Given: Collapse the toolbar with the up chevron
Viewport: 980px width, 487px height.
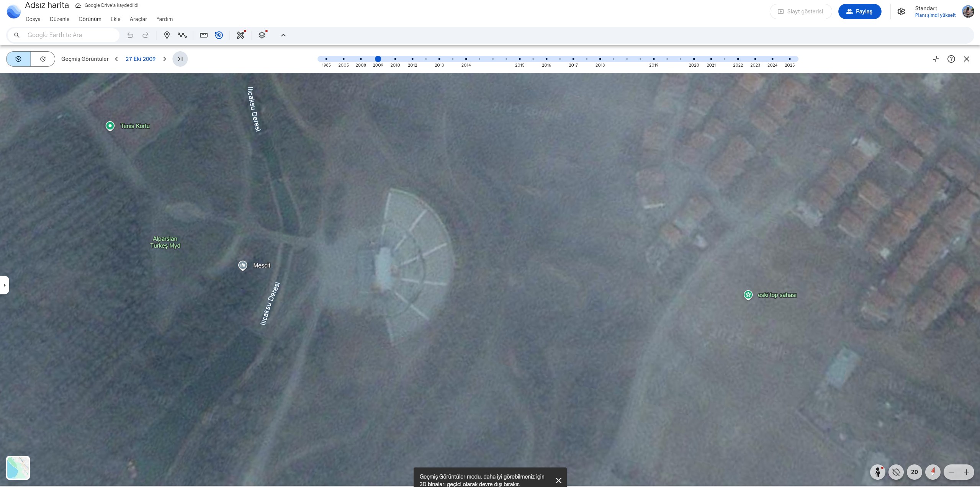Looking at the screenshot, I should point(283,35).
